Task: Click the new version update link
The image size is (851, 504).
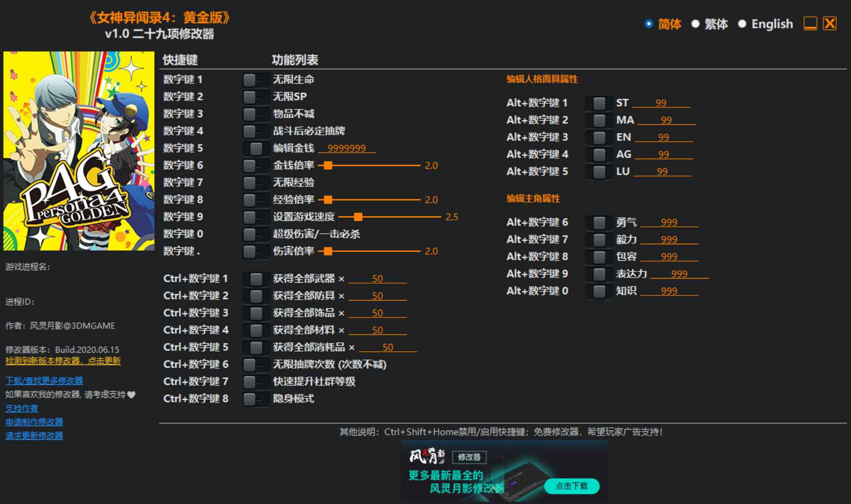Action: (62, 361)
